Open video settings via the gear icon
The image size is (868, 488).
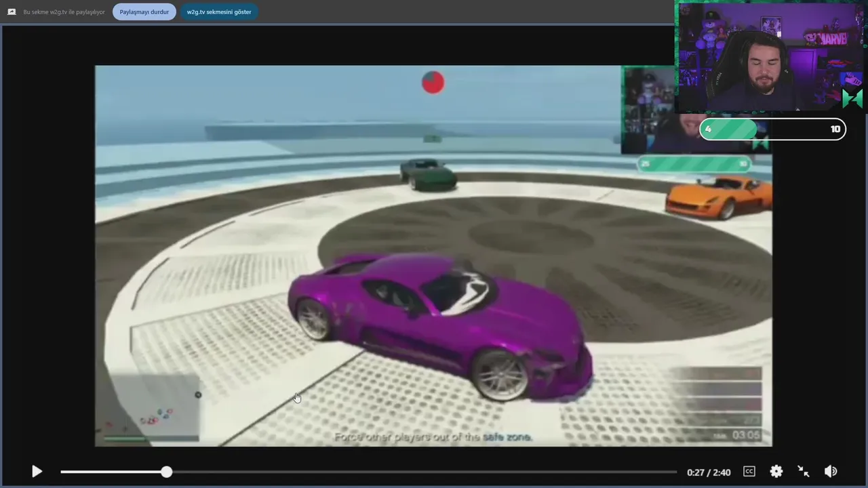pos(776,472)
